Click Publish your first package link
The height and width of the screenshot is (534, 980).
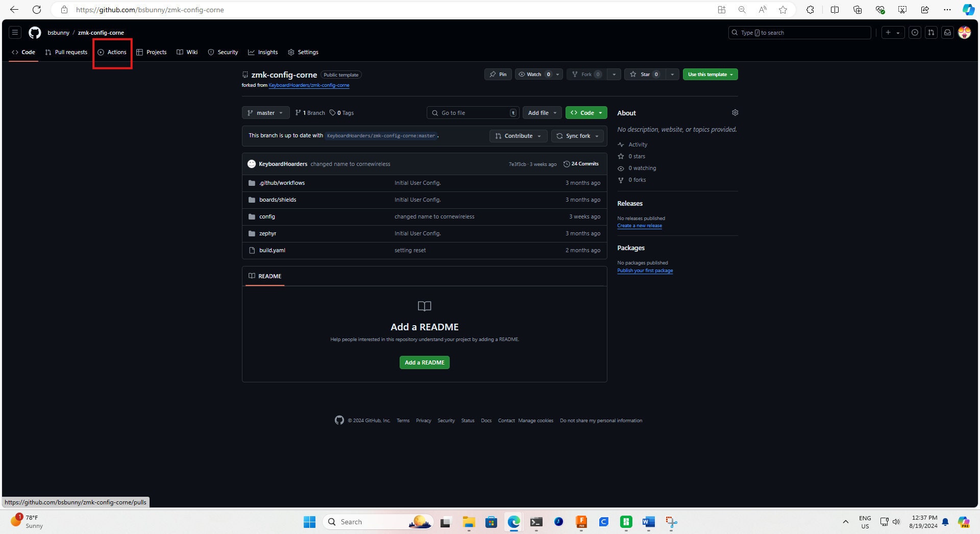pos(645,271)
